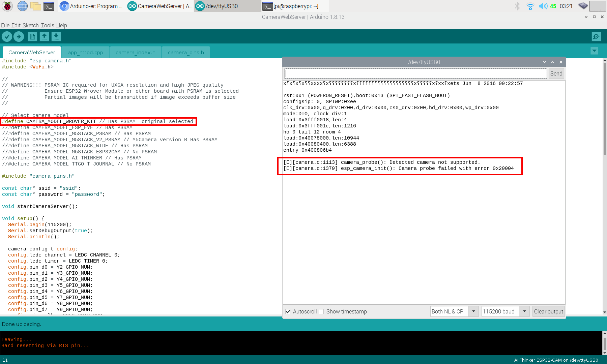Toggle the Wi-Fi tray indicator

click(530, 6)
